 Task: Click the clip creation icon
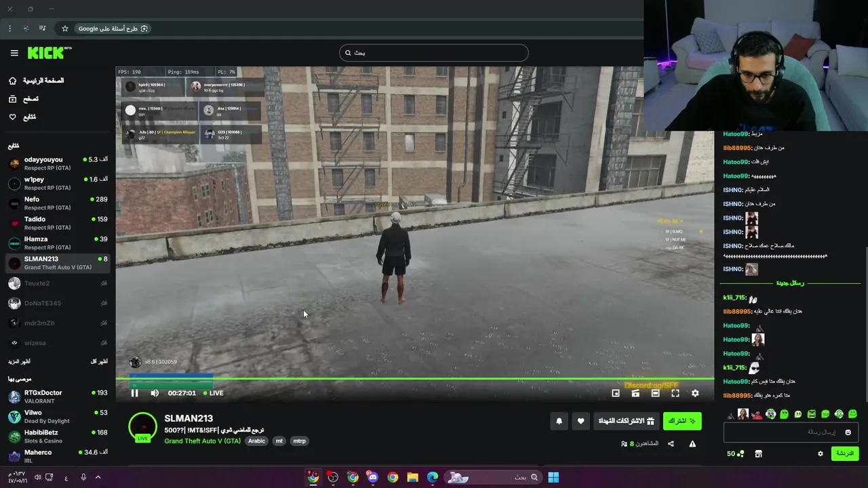pos(635,393)
